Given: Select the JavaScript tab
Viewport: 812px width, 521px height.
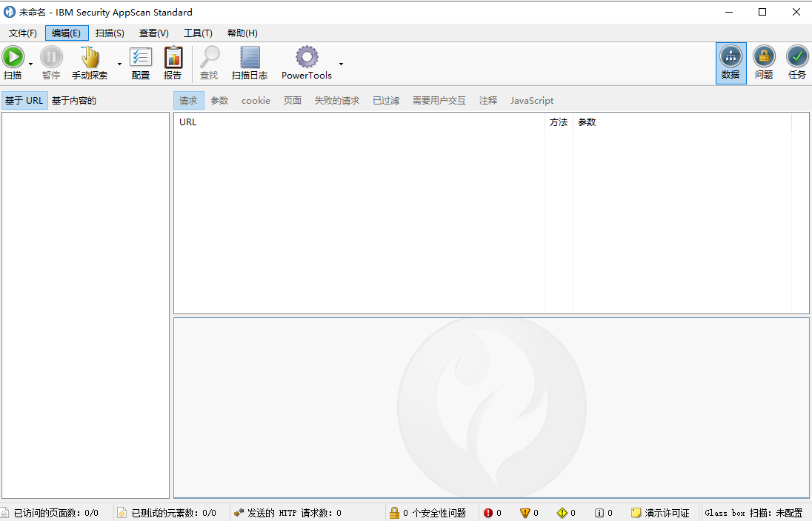Looking at the screenshot, I should click(x=532, y=101).
